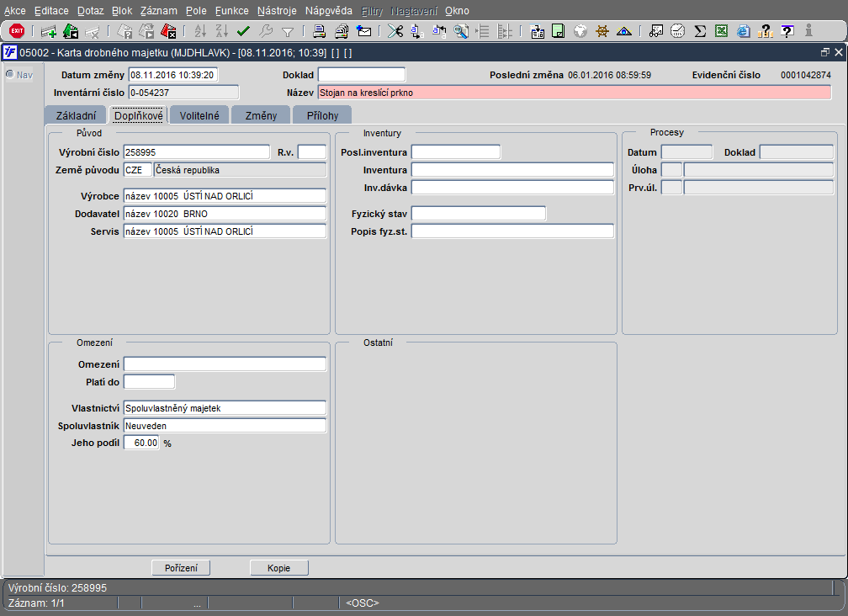Click the Servis field

click(x=225, y=231)
